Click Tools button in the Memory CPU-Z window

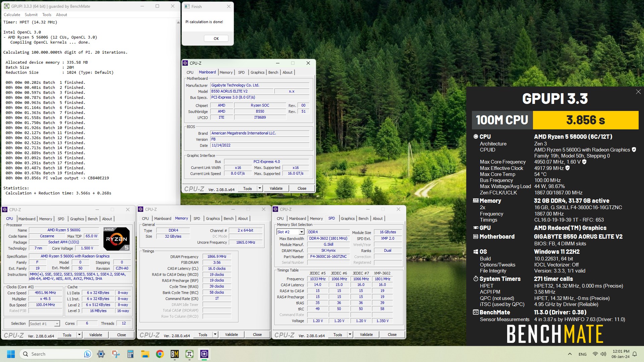click(203, 335)
